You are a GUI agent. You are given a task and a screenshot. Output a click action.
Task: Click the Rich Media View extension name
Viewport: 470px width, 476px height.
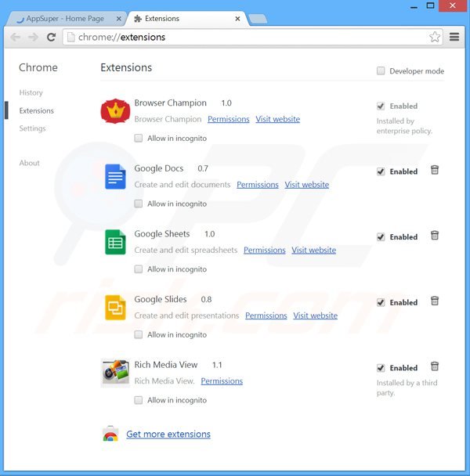[166, 365]
